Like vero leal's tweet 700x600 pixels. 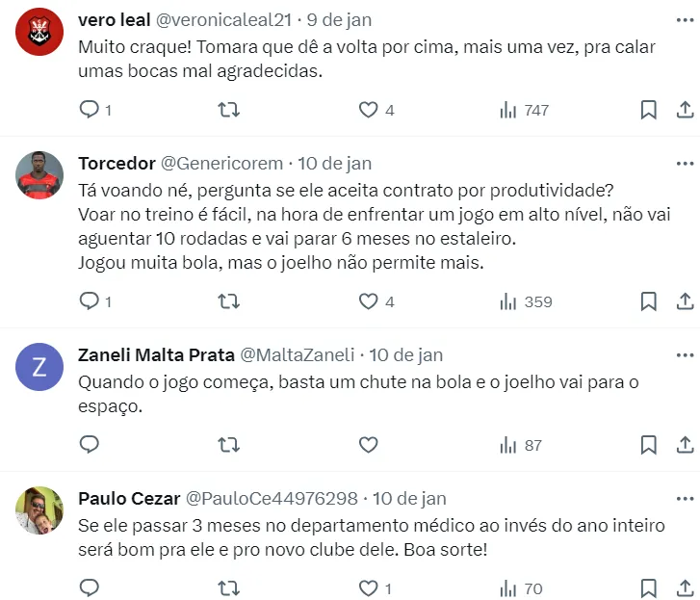(368, 110)
